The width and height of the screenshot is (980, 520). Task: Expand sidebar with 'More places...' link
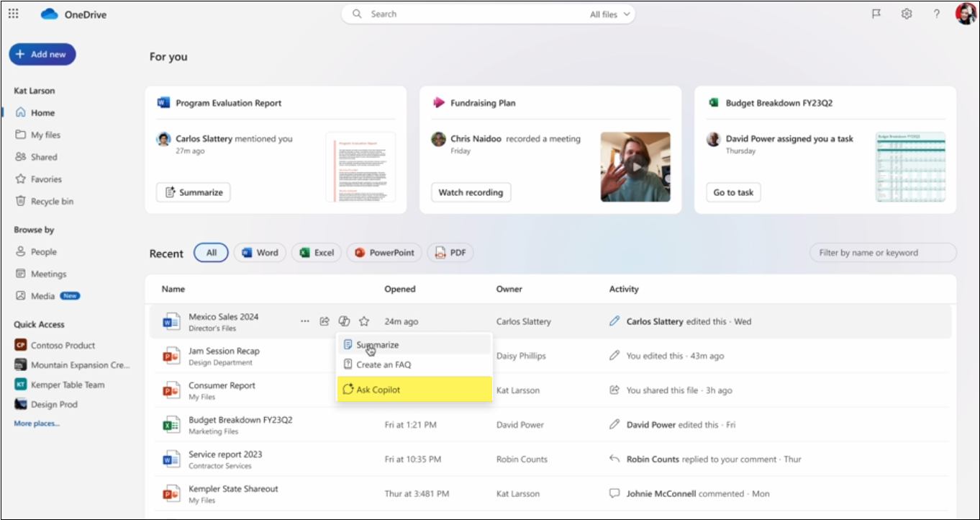[36, 423]
